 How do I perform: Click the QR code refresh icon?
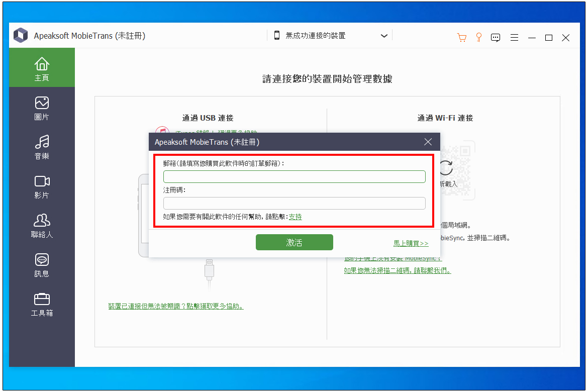[446, 168]
